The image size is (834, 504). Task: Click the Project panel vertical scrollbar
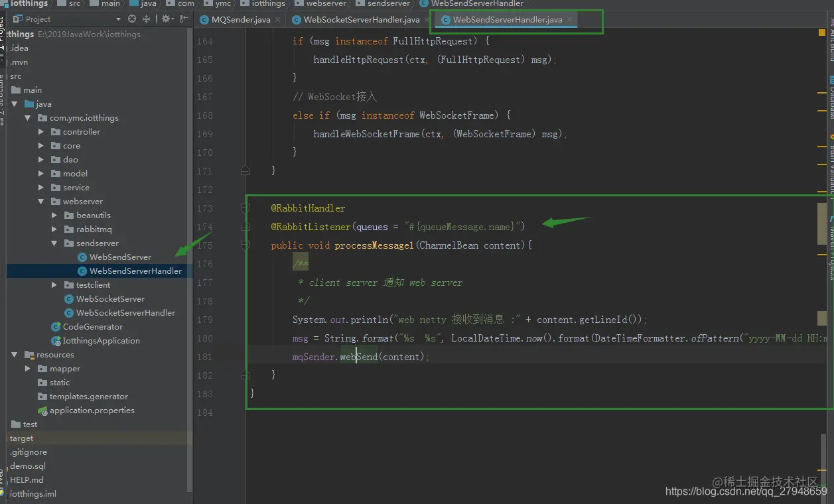[190, 259]
